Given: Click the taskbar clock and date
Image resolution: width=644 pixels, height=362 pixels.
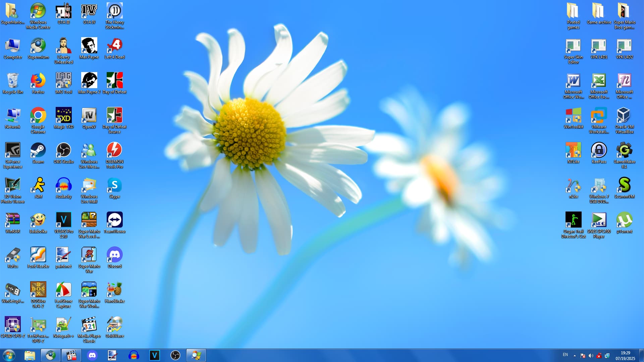Looking at the screenshot, I should pyautogui.click(x=625, y=356).
